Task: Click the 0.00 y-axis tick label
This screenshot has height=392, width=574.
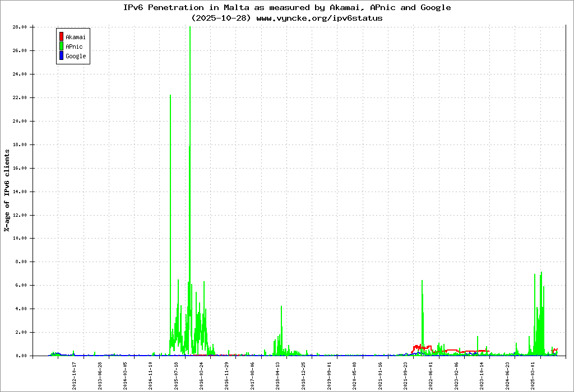Action: click(22, 356)
